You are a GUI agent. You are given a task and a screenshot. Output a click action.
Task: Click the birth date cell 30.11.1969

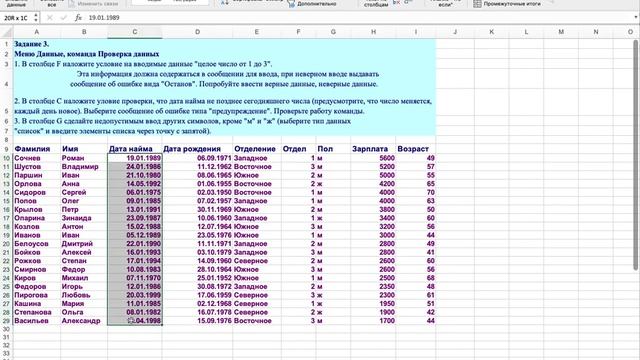[198, 209]
